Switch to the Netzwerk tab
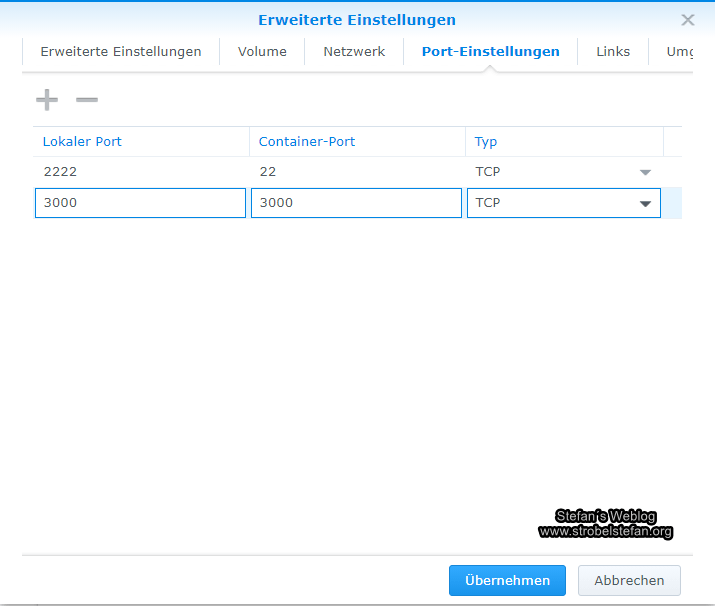This screenshot has height=606, width=715. pyautogui.click(x=354, y=52)
